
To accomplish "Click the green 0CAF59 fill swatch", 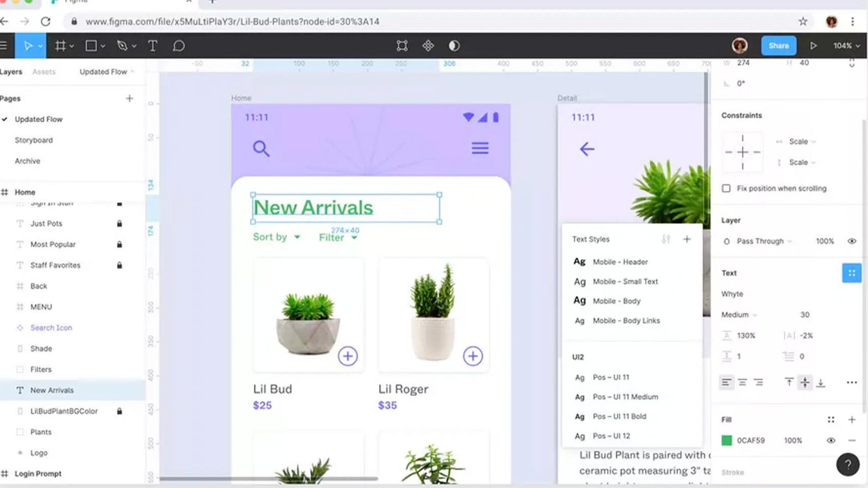I will (727, 440).
